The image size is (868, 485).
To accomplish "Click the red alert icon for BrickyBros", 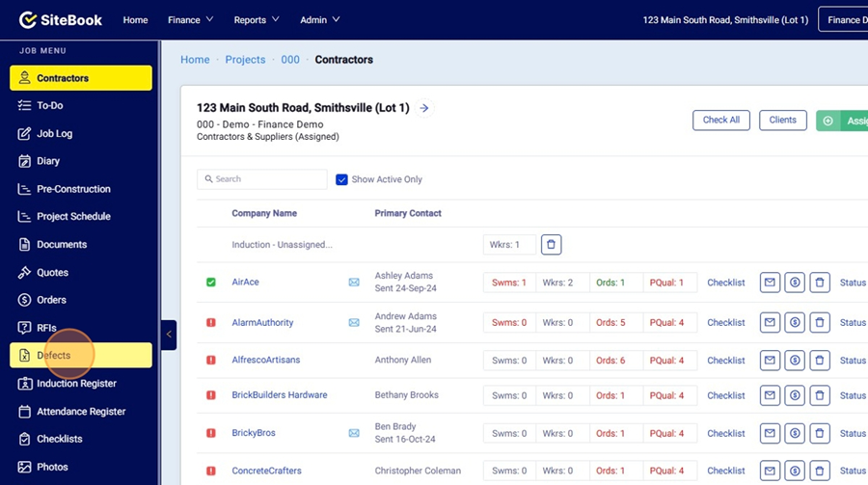I will tap(210, 433).
